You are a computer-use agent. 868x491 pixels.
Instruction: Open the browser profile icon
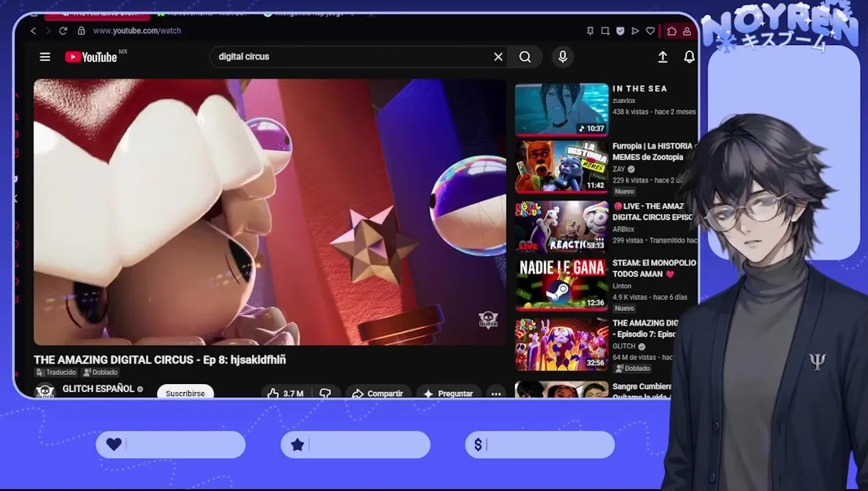(687, 31)
